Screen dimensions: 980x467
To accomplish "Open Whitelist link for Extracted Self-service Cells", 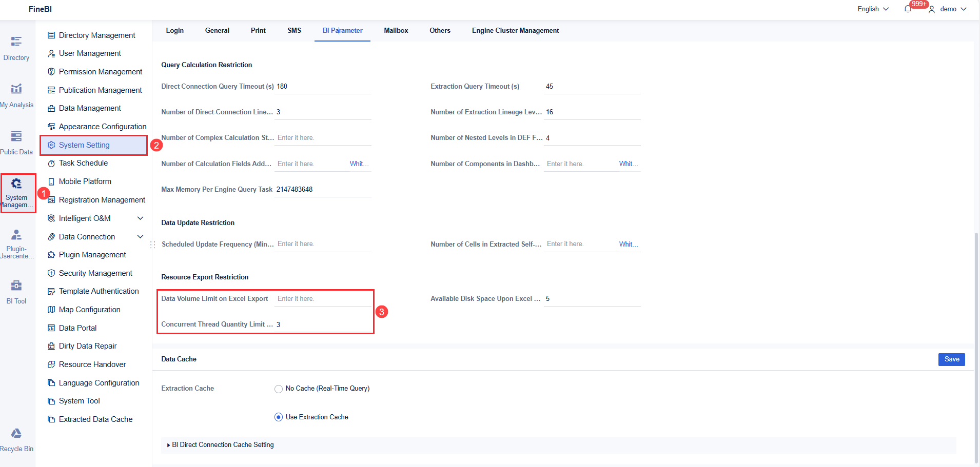I will click(629, 245).
